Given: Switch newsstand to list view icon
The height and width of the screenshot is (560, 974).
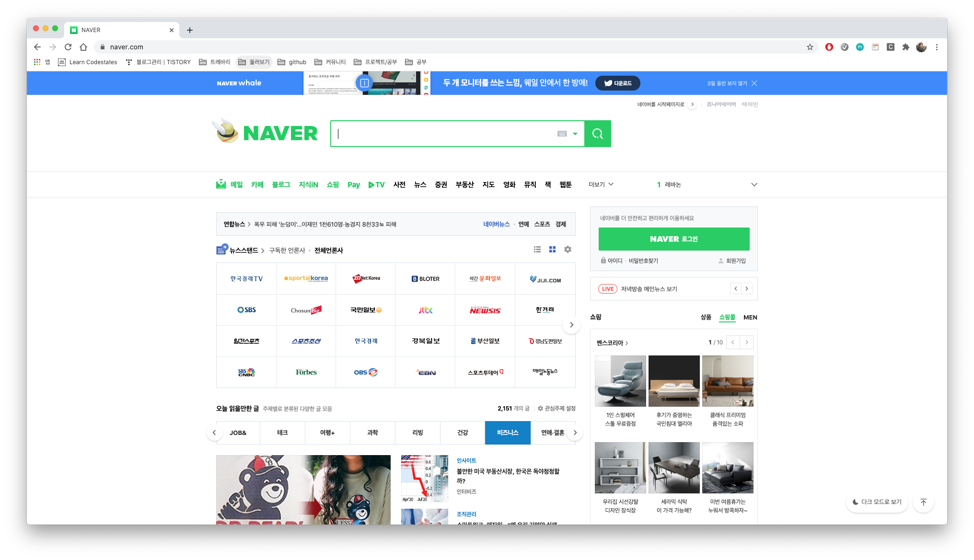Looking at the screenshot, I should pos(537,250).
